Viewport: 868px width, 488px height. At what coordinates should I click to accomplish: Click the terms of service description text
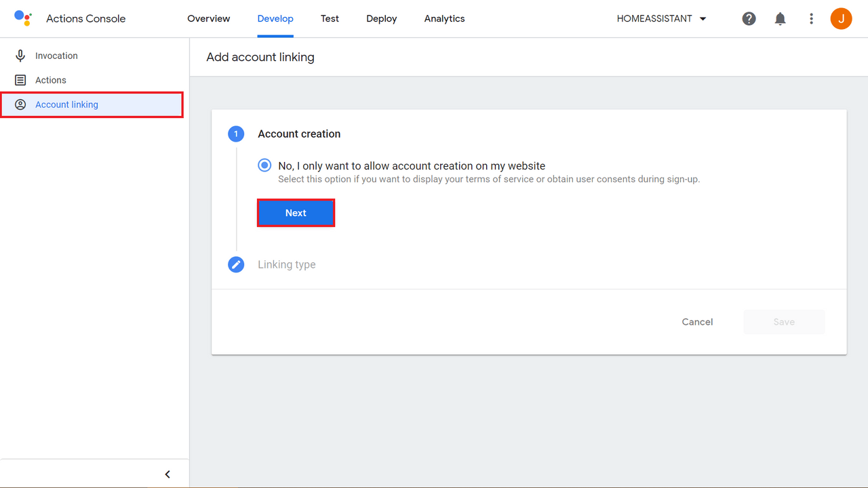pyautogui.click(x=489, y=180)
